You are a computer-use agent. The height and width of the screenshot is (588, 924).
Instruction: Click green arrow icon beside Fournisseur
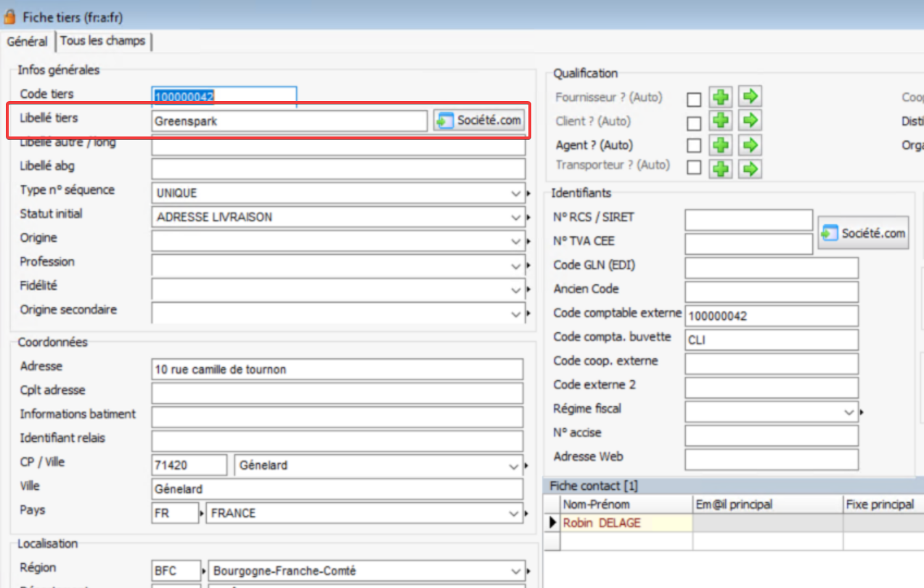pyautogui.click(x=751, y=97)
